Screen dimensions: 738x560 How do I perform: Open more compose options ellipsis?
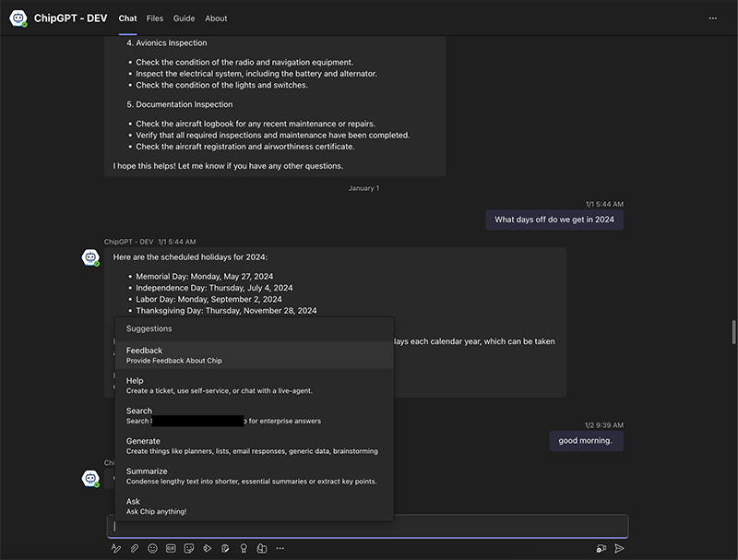(280, 548)
